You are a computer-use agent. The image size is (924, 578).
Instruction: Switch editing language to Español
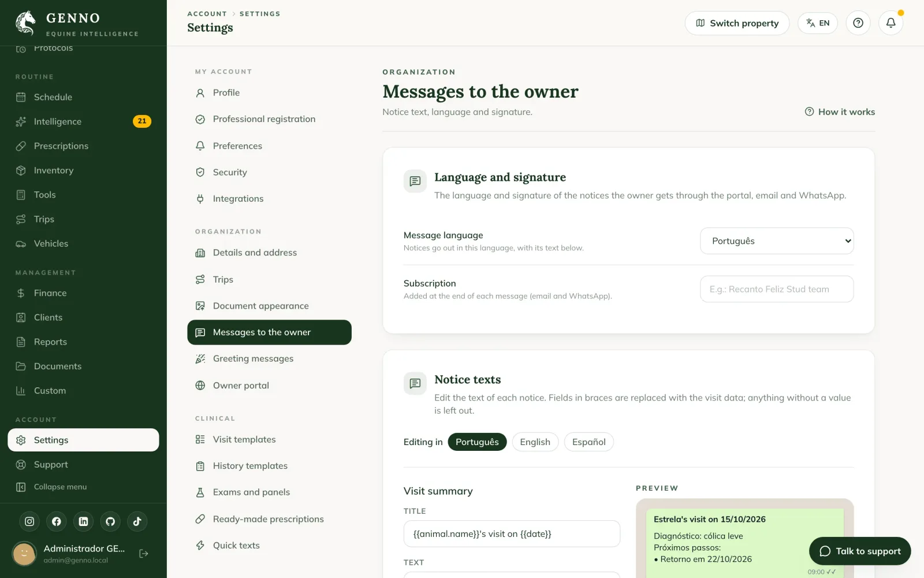click(588, 442)
